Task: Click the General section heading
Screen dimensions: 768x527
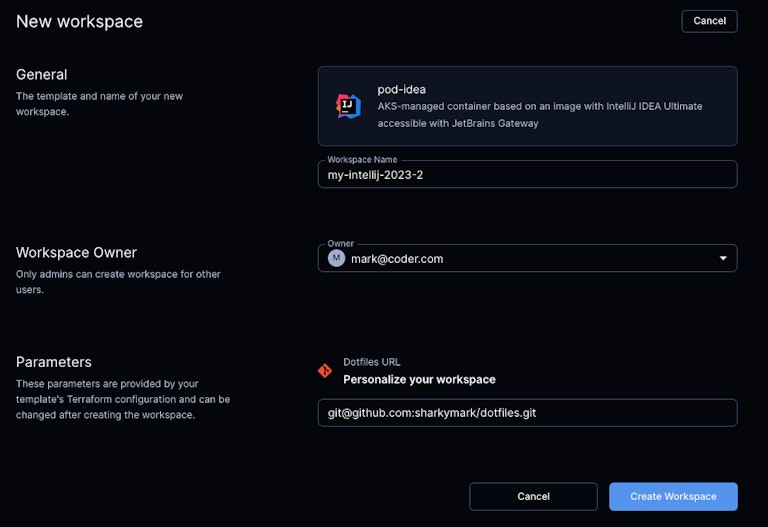Action: point(42,74)
